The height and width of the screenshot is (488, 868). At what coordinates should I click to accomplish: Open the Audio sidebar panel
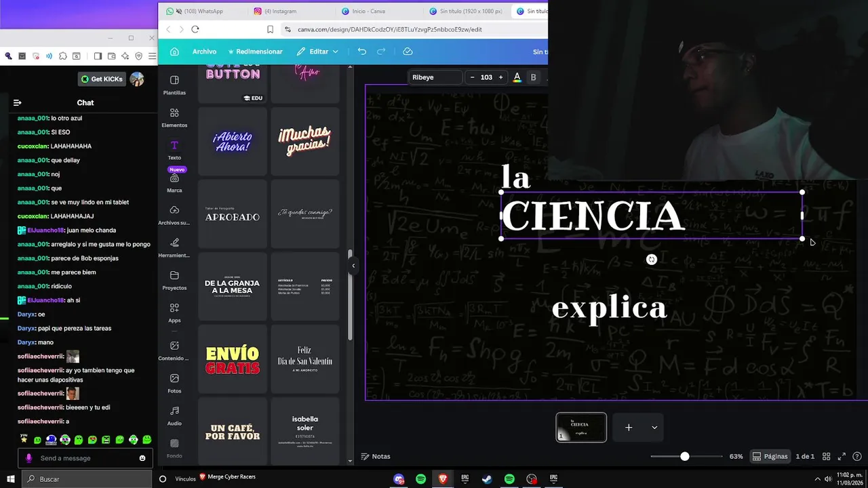coord(174,415)
